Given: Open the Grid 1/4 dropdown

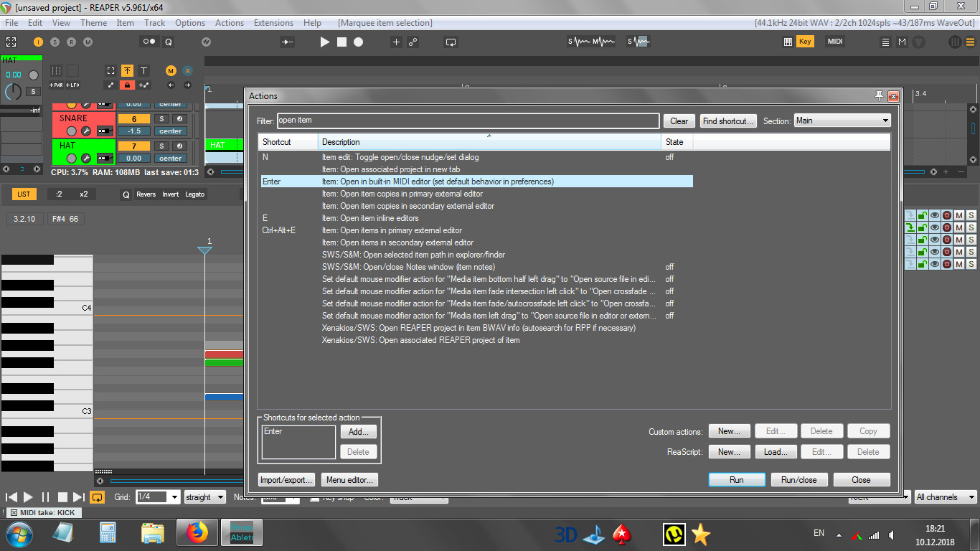Looking at the screenshot, I should coord(157,497).
